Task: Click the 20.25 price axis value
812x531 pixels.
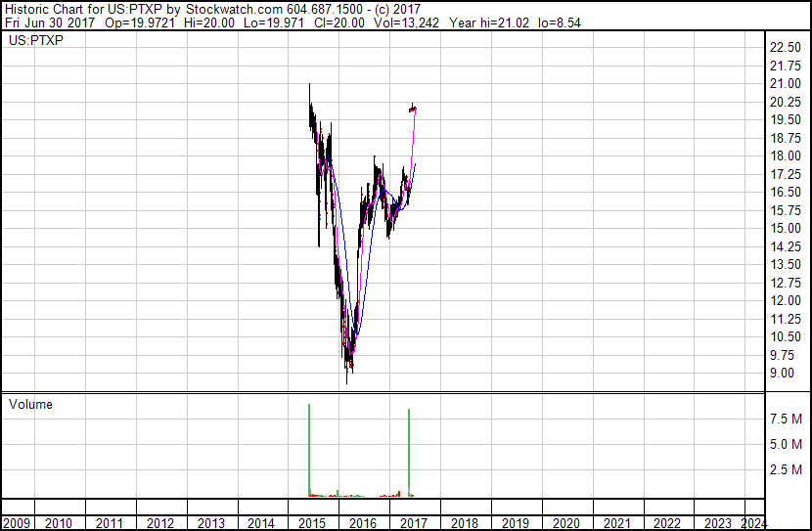Action: [786, 102]
